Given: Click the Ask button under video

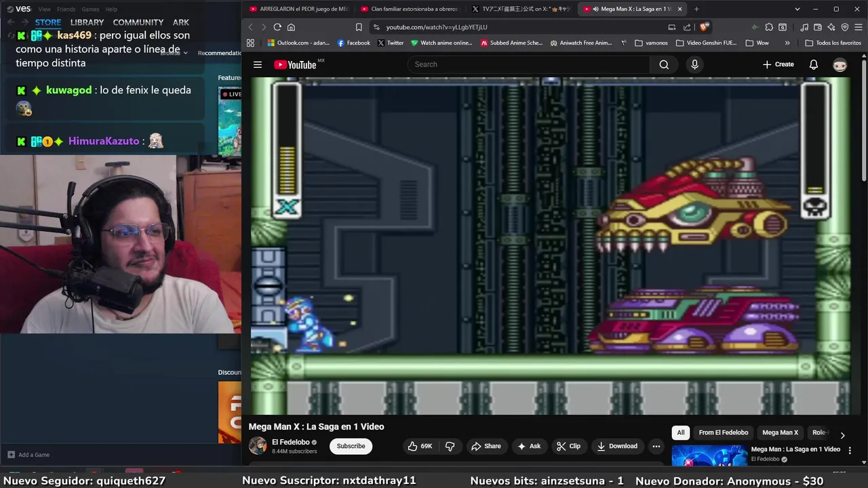Looking at the screenshot, I should pyautogui.click(x=529, y=446).
